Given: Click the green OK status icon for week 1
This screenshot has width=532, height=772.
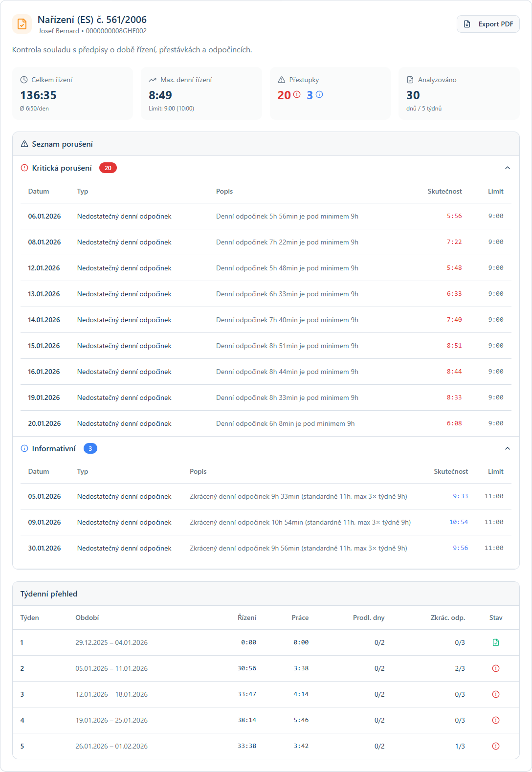Looking at the screenshot, I should (x=495, y=642).
